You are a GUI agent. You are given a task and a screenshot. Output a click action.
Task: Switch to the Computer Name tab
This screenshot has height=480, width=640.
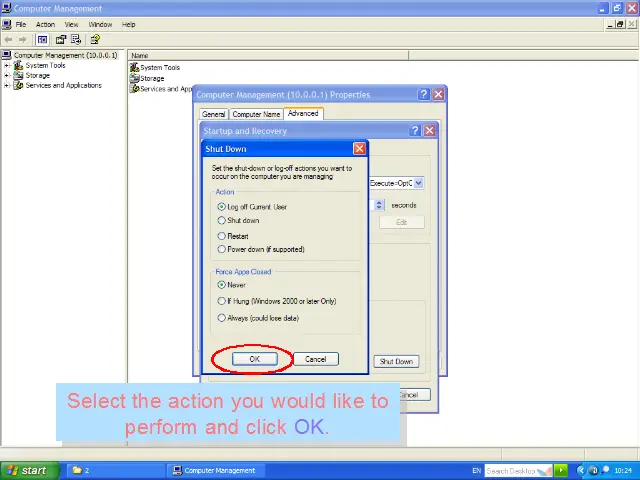256,114
